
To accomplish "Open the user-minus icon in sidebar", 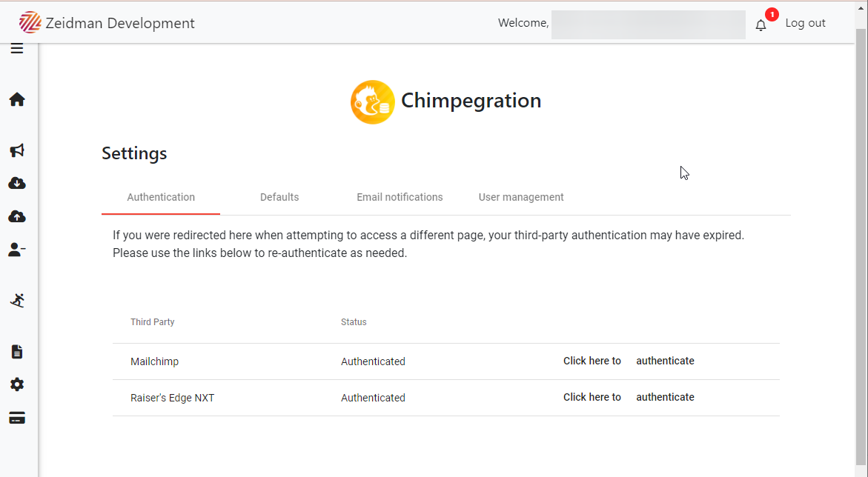I will pos(17,250).
